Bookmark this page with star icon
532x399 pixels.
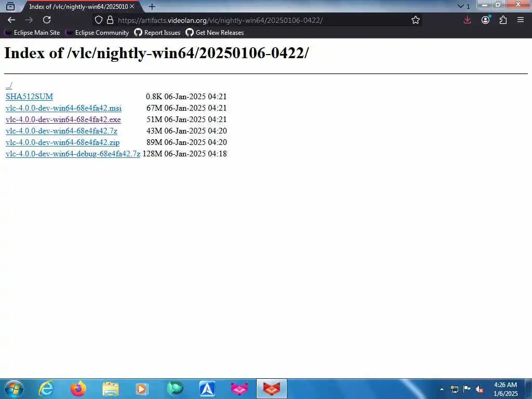pos(415,20)
